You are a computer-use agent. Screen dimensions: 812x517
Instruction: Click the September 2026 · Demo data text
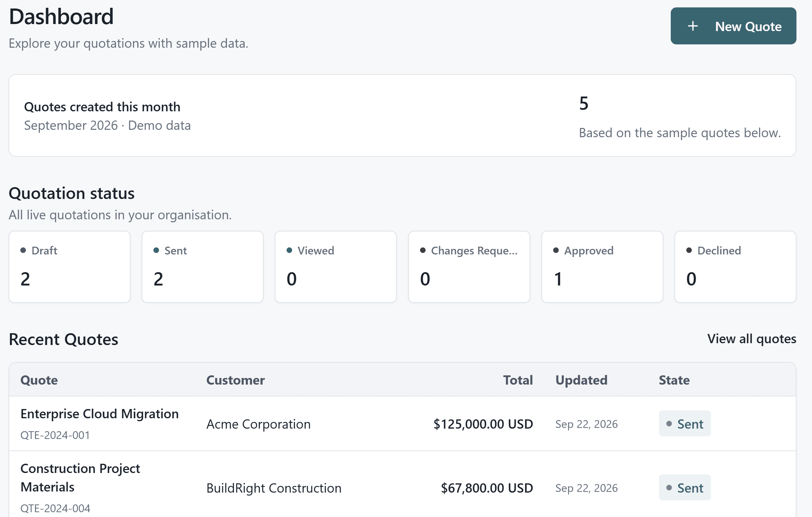tap(107, 125)
